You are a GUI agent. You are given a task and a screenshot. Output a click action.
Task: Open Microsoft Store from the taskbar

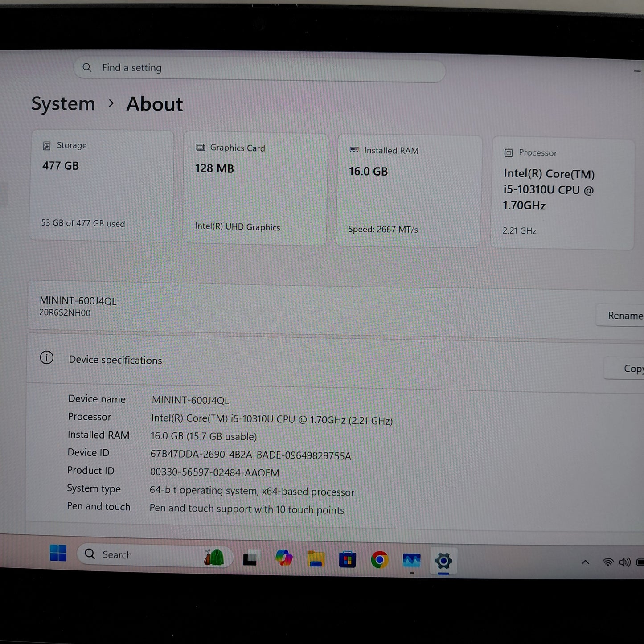click(x=348, y=559)
